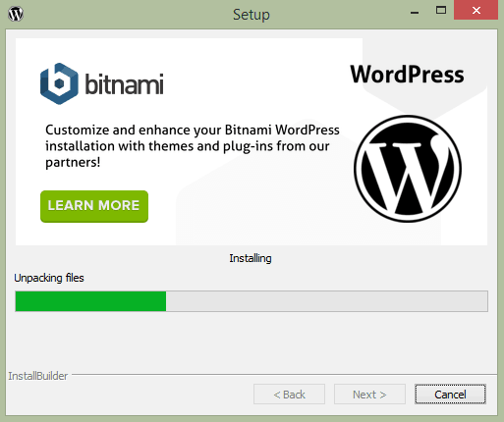Image resolution: width=504 pixels, height=422 pixels.
Task: Click the WordPress icon in the title bar
Action: click(16, 14)
